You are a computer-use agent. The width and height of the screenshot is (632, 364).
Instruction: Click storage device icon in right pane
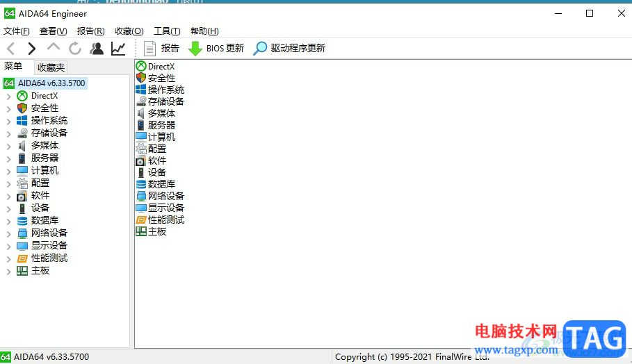pos(141,101)
